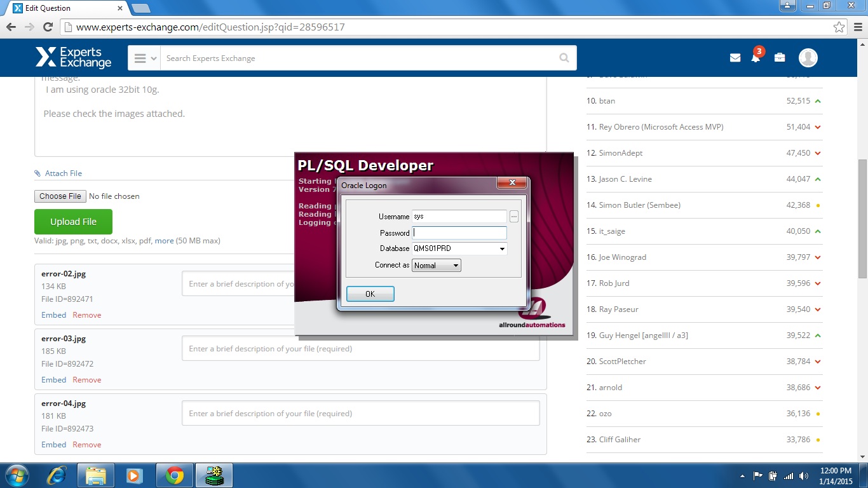Click description field for error-04.jpg
Screen dimensions: 868x488
pyautogui.click(x=361, y=413)
